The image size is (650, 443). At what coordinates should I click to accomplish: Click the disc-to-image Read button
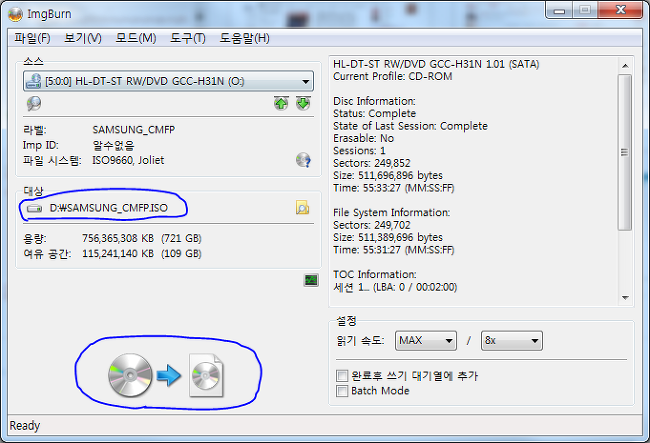166,375
